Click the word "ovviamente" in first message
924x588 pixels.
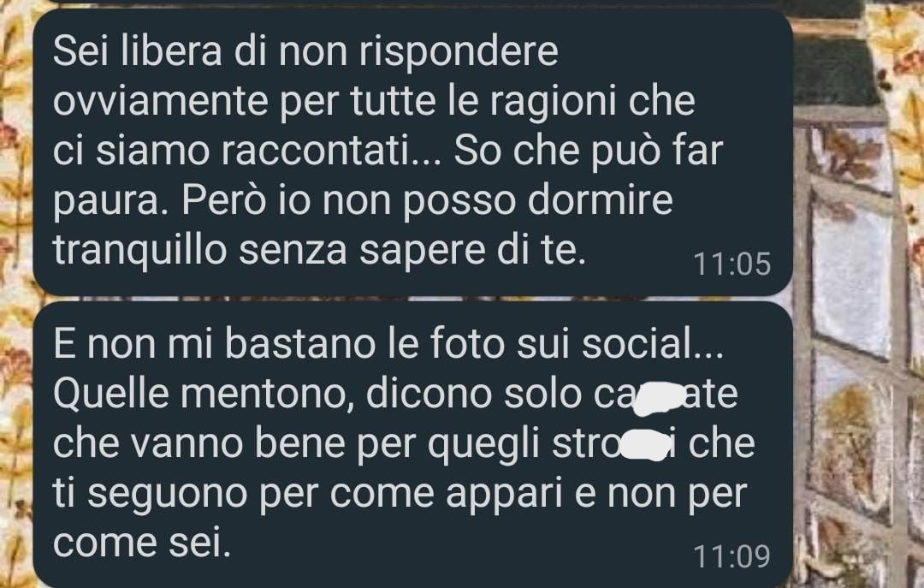tap(161, 102)
